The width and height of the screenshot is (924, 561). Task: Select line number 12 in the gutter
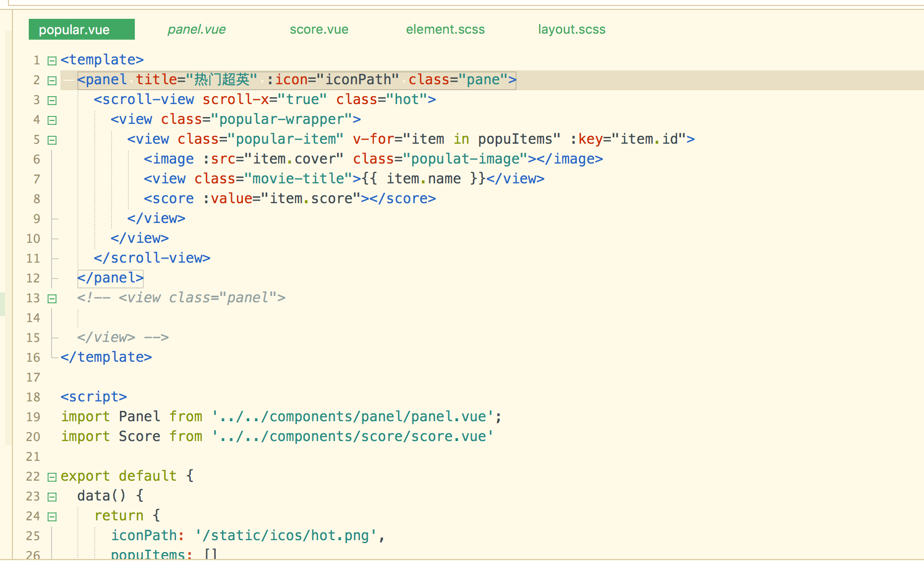33,278
